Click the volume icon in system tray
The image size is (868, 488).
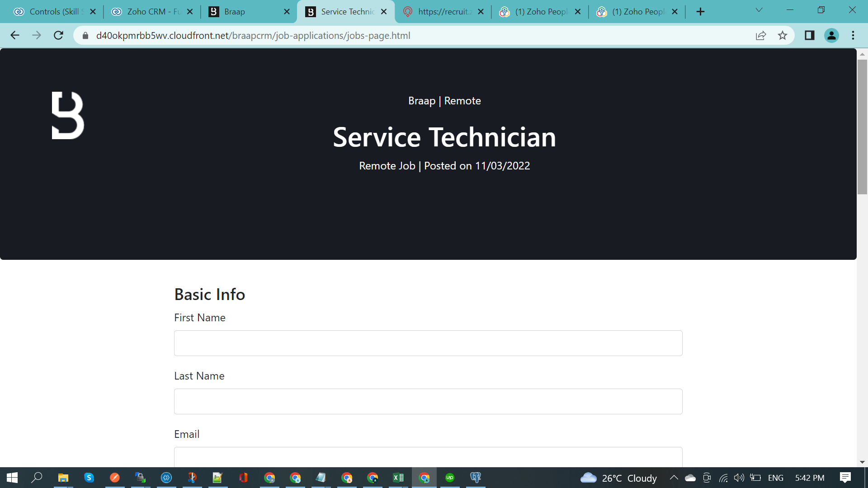click(739, 478)
